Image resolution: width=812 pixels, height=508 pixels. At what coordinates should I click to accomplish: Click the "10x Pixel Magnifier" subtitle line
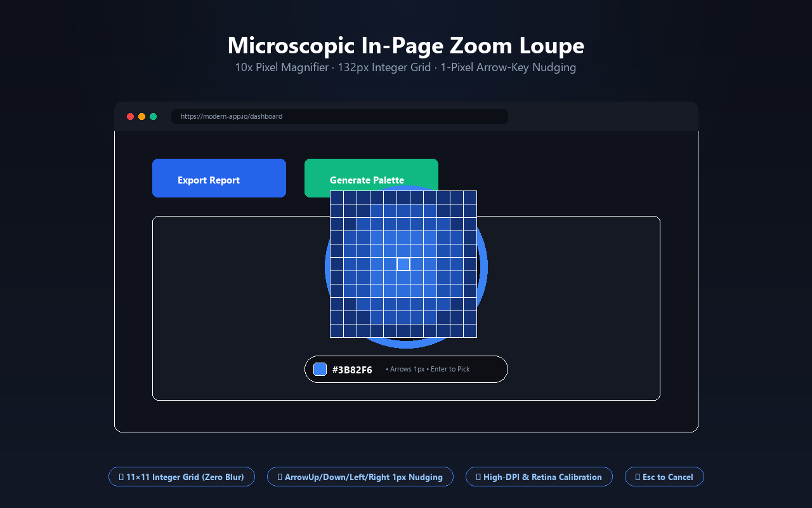(x=406, y=67)
